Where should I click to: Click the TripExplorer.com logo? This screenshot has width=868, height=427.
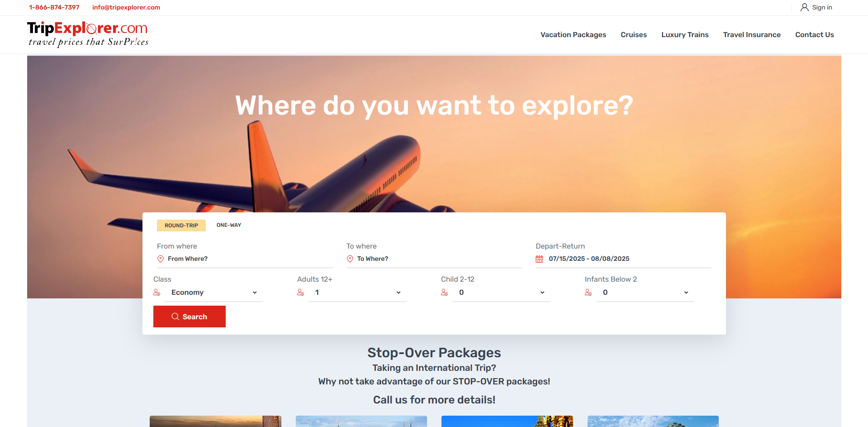point(88,34)
